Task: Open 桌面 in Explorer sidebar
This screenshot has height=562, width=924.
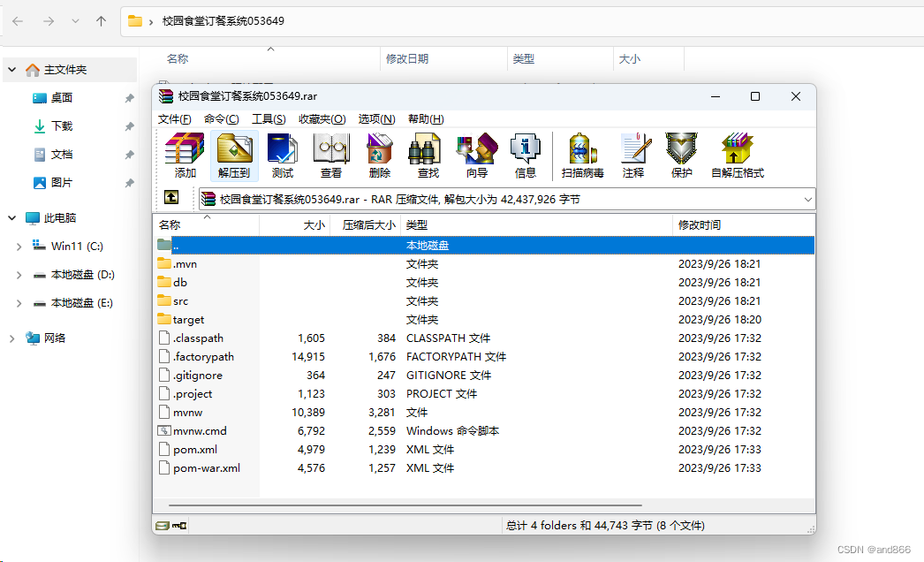Action: 62,98
